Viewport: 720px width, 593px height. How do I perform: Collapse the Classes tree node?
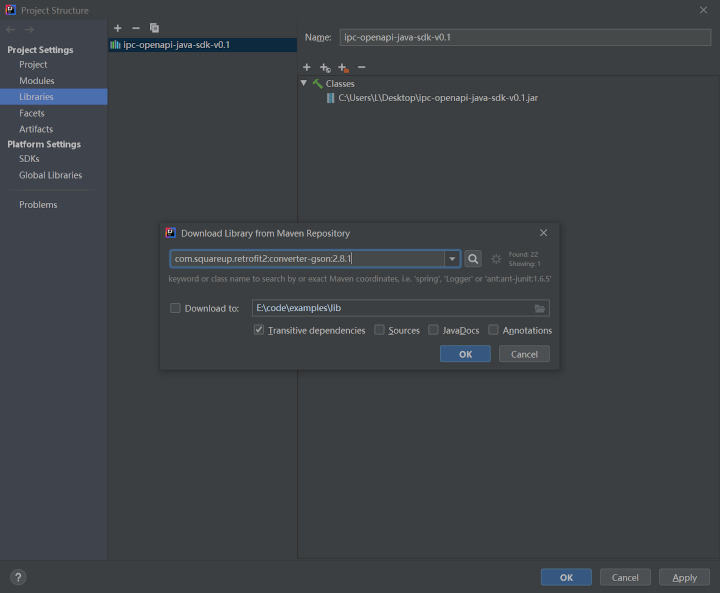pyautogui.click(x=304, y=83)
